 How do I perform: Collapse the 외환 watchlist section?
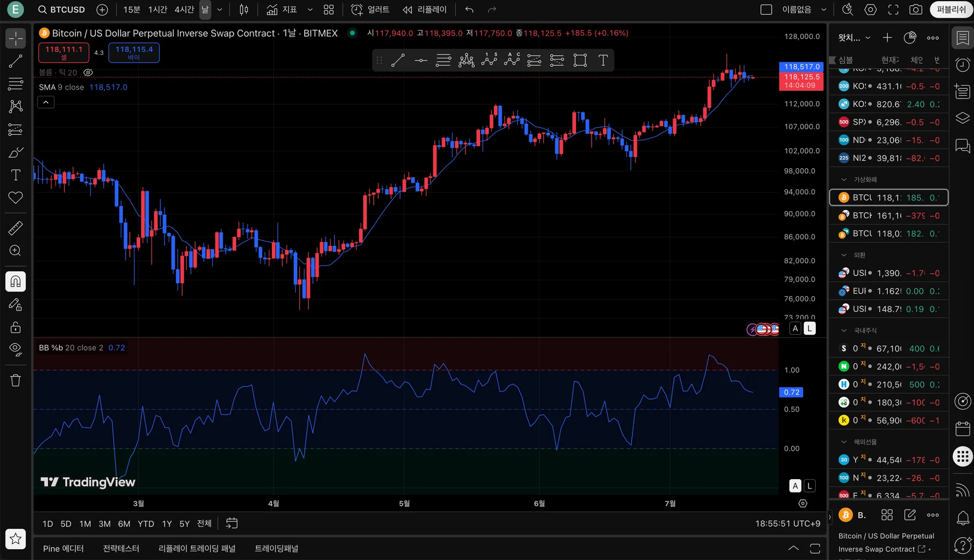[844, 255]
